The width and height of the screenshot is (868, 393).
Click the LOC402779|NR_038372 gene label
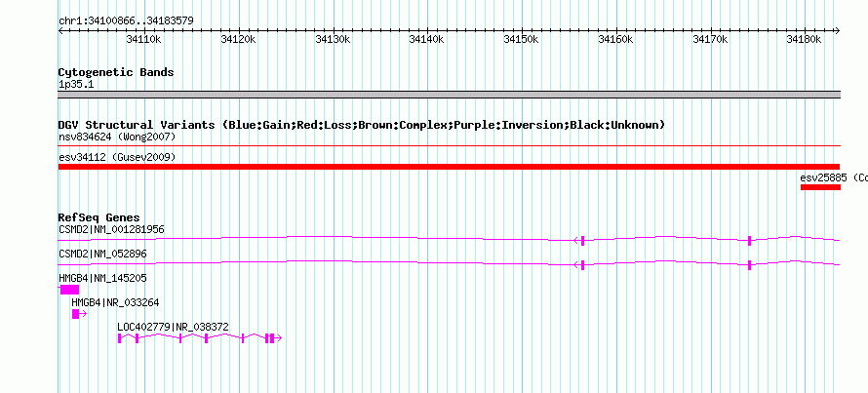tap(174, 327)
